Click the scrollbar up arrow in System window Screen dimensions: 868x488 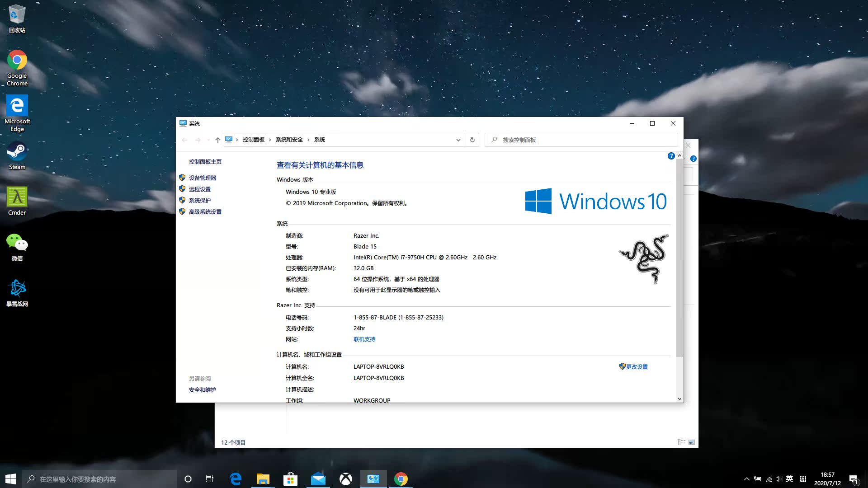(679, 156)
